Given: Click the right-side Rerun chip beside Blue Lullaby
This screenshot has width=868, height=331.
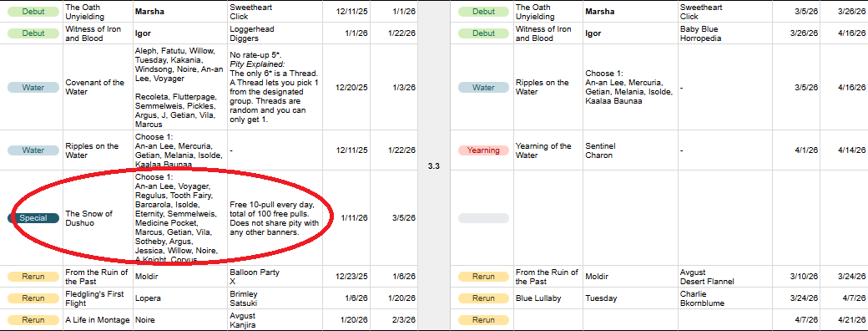Looking at the screenshot, I should tap(483, 298).
